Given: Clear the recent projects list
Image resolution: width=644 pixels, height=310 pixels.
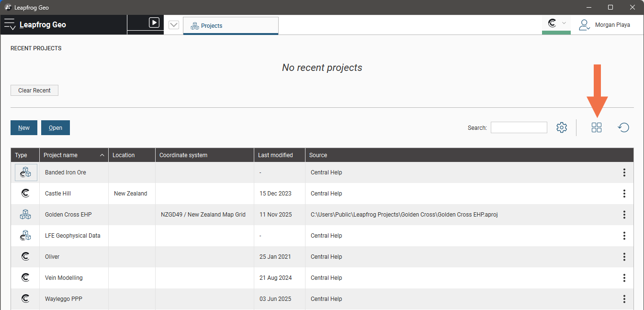Looking at the screenshot, I should tap(34, 91).
